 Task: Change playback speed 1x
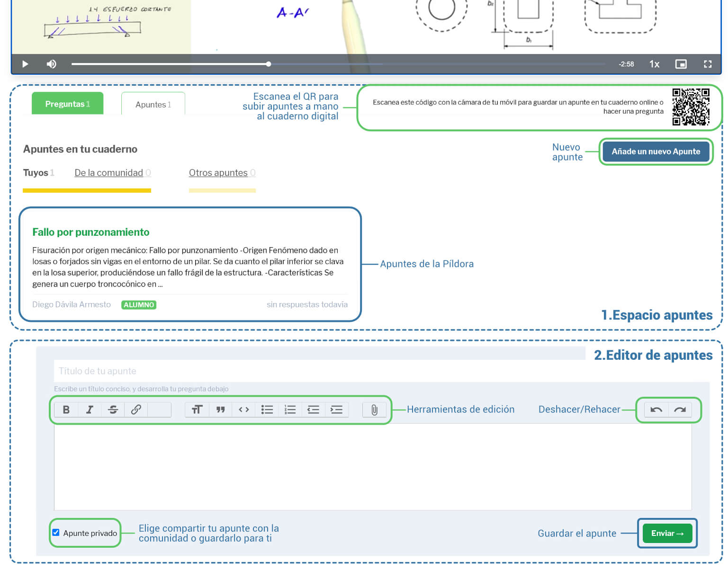[654, 64]
